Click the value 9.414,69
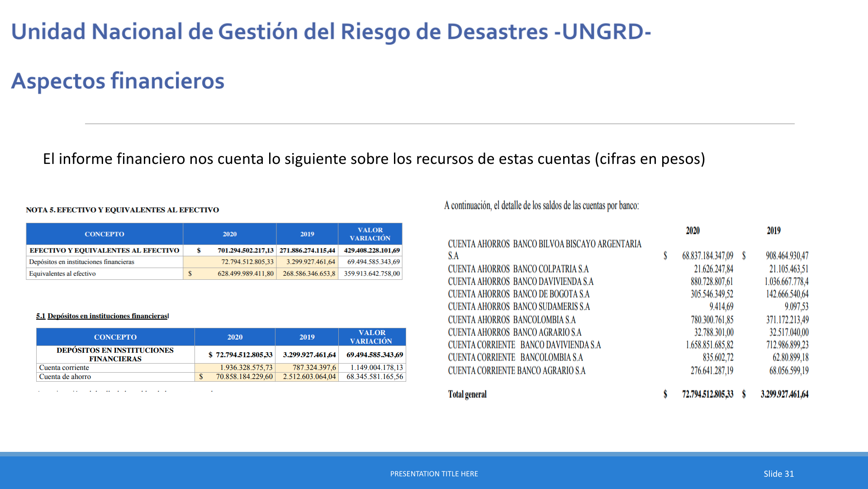The height and width of the screenshot is (489, 868). (x=721, y=307)
